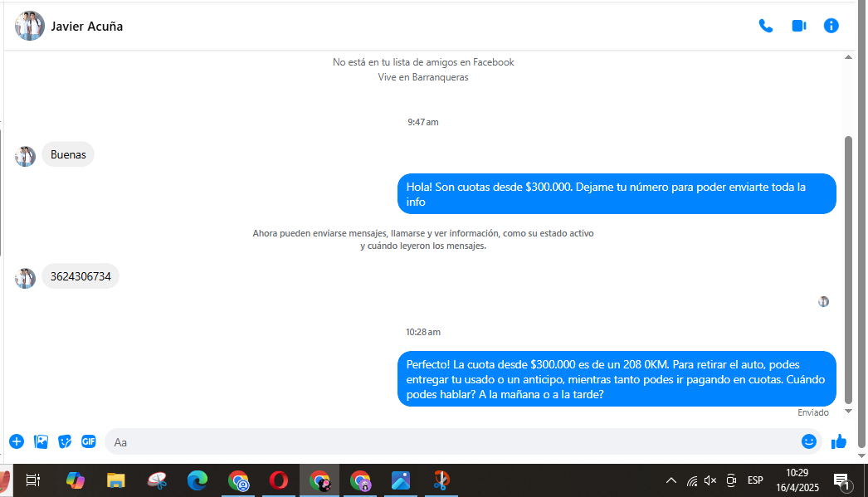The image size is (868, 497).
Task: Click the 3624306734 phone number message
Action: pyautogui.click(x=80, y=276)
